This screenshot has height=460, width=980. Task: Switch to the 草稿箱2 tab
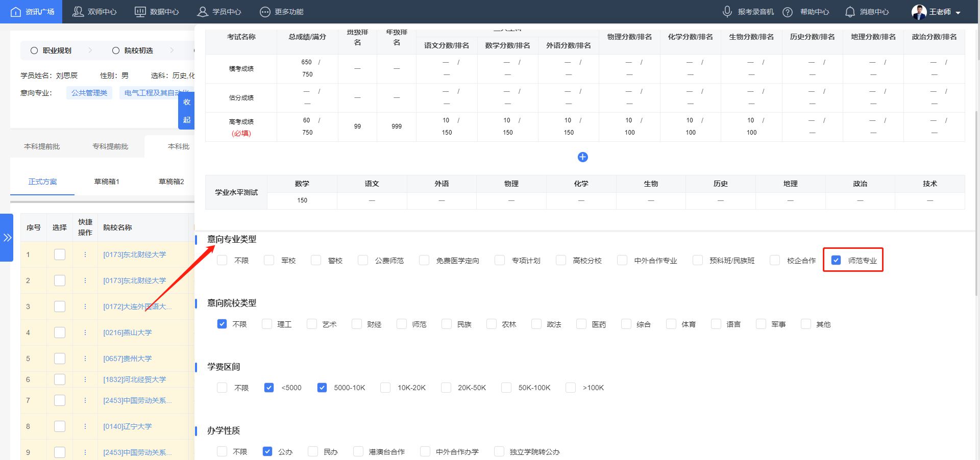pyautogui.click(x=171, y=182)
